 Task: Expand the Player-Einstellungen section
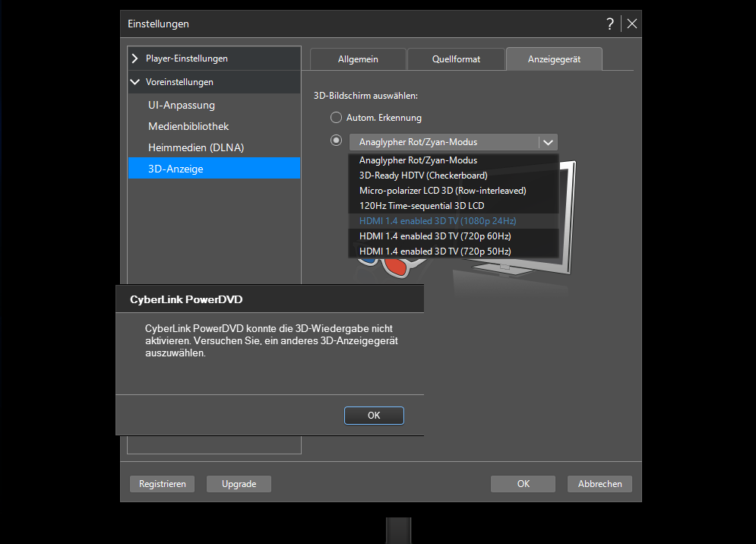click(214, 59)
